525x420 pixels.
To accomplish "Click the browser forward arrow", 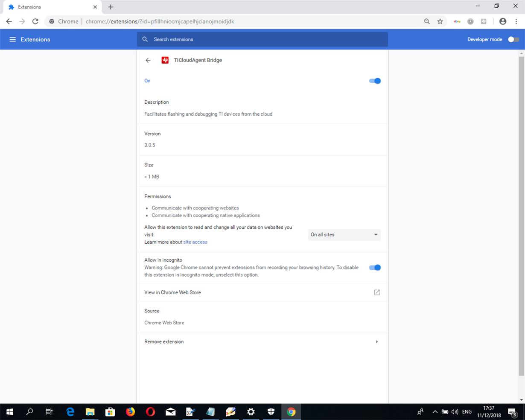I will coord(22,21).
